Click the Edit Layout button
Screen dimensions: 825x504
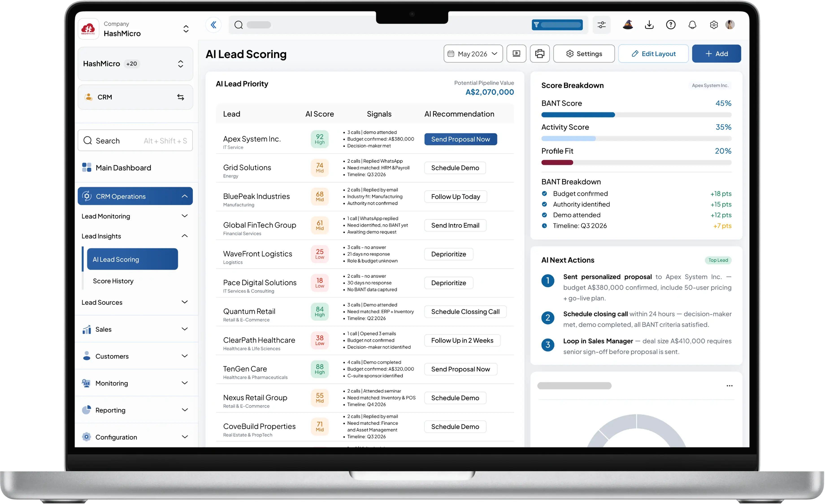click(x=653, y=54)
